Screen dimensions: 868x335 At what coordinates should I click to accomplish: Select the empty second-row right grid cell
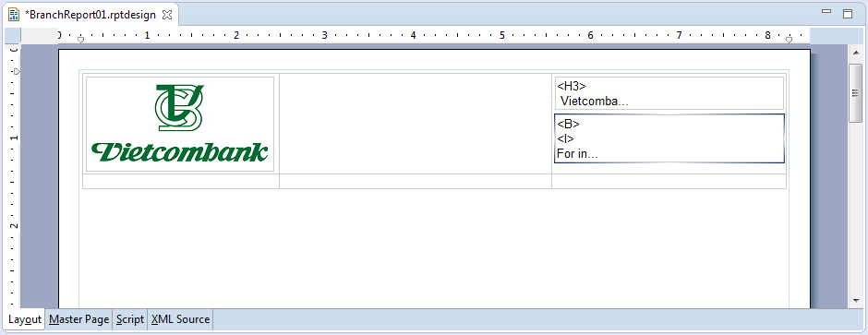pos(669,181)
